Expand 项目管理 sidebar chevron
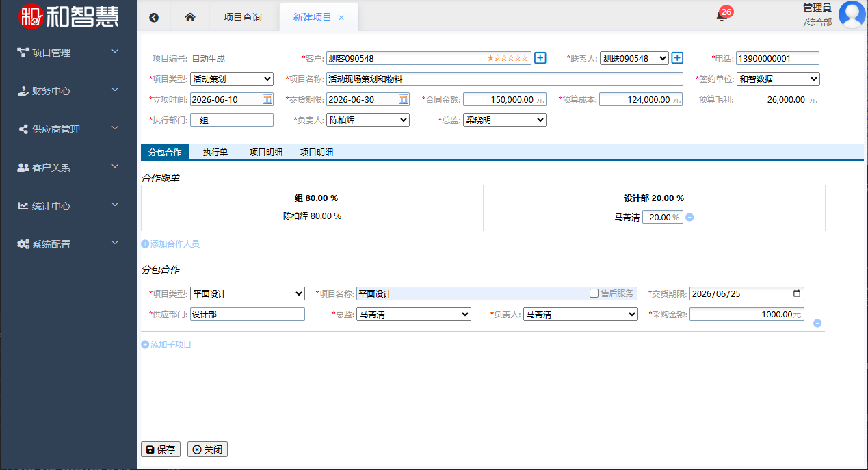This screenshot has height=470, width=868. 115,51
